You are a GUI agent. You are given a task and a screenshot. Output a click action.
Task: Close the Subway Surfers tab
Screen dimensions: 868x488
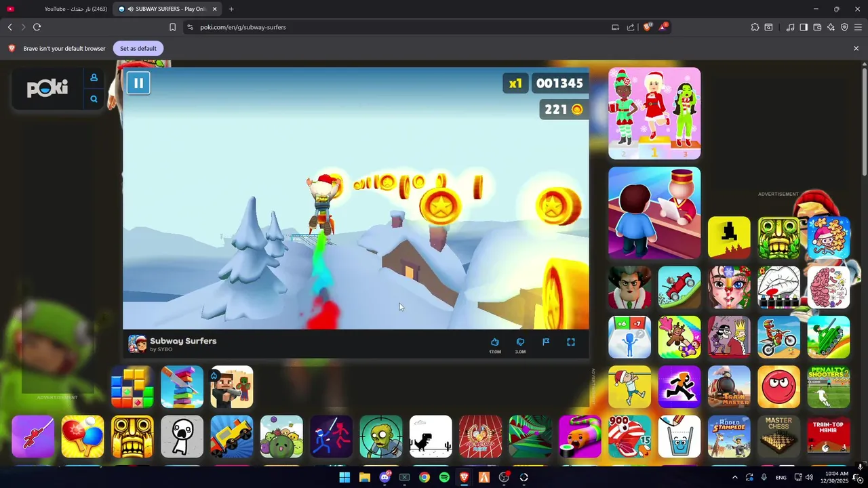(215, 9)
